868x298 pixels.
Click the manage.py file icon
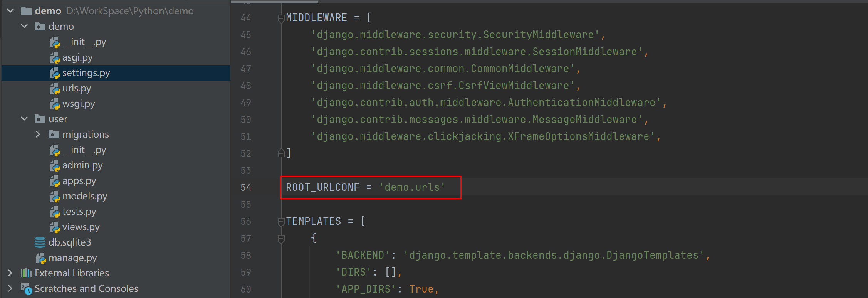click(41, 258)
